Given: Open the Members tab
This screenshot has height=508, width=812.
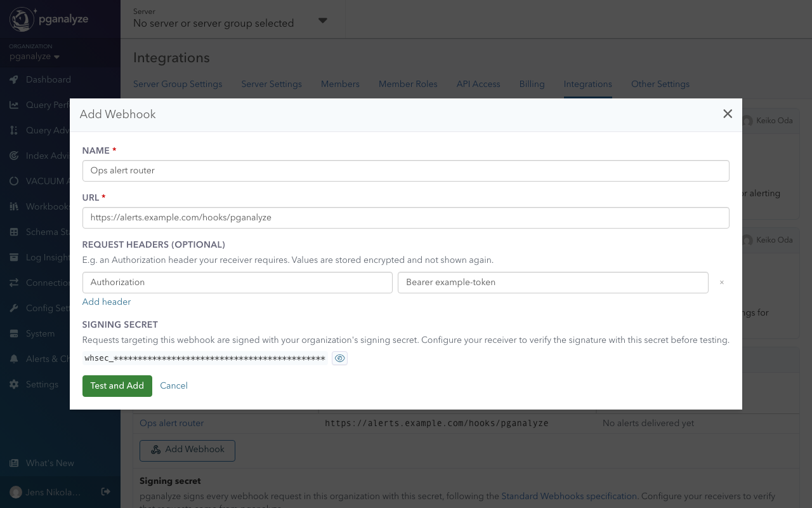Looking at the screenshot, I should click(340, 84).
